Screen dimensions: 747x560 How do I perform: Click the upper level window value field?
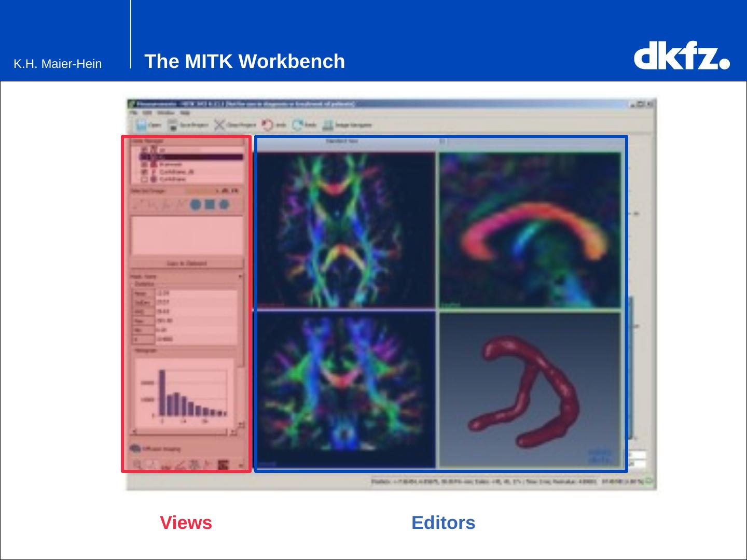[x=638, y=455]
